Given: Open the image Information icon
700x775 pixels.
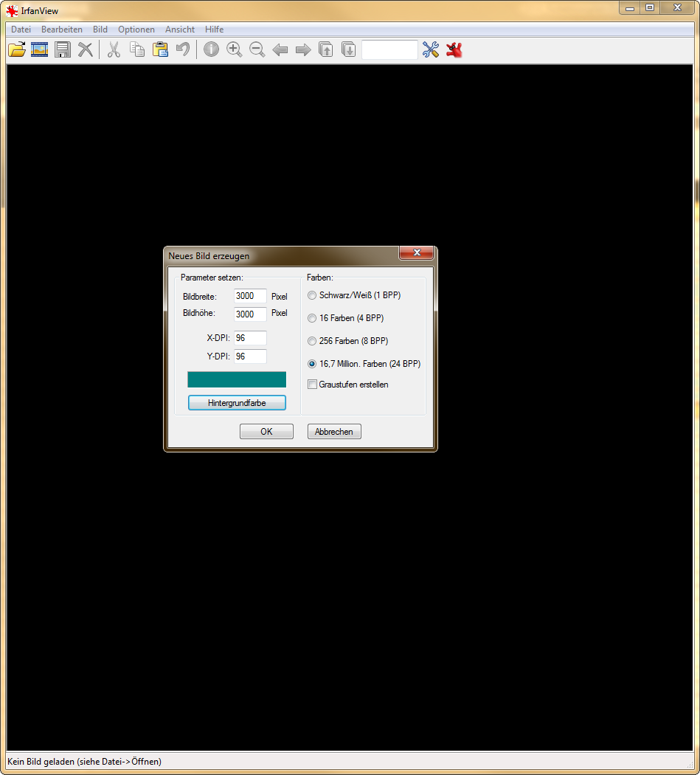Looking at the screenshot, I should (212, 49).
